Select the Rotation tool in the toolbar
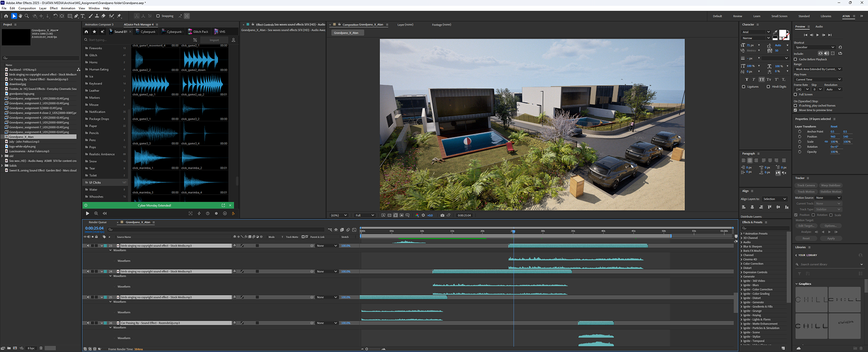The image size is (868, 352). 55,16
